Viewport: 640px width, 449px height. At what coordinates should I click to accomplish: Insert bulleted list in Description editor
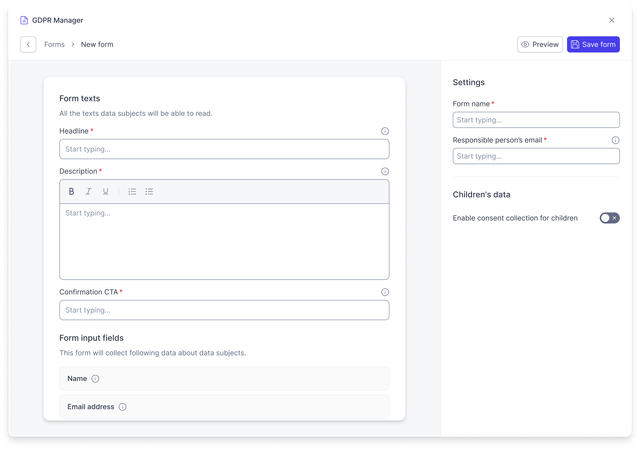click(x=149, y=191)
